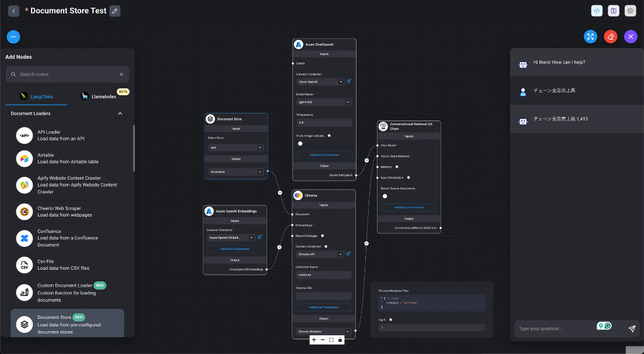Screen dimensions: 644x354
Task: Open the API code embed icon
Action: (x=597, y=11)
